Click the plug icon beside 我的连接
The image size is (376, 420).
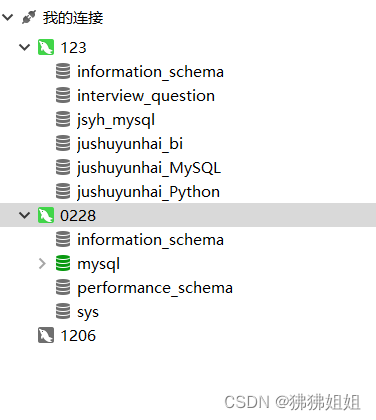point(29,17)
